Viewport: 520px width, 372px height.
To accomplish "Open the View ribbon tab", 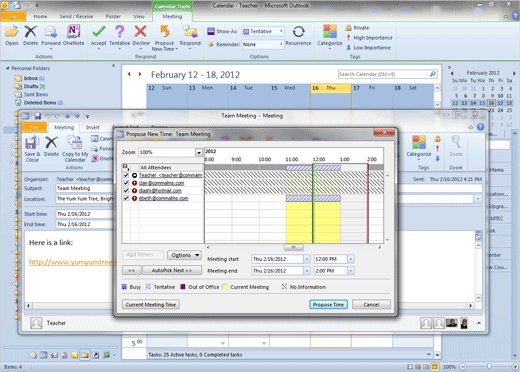I will click(139, 16).
